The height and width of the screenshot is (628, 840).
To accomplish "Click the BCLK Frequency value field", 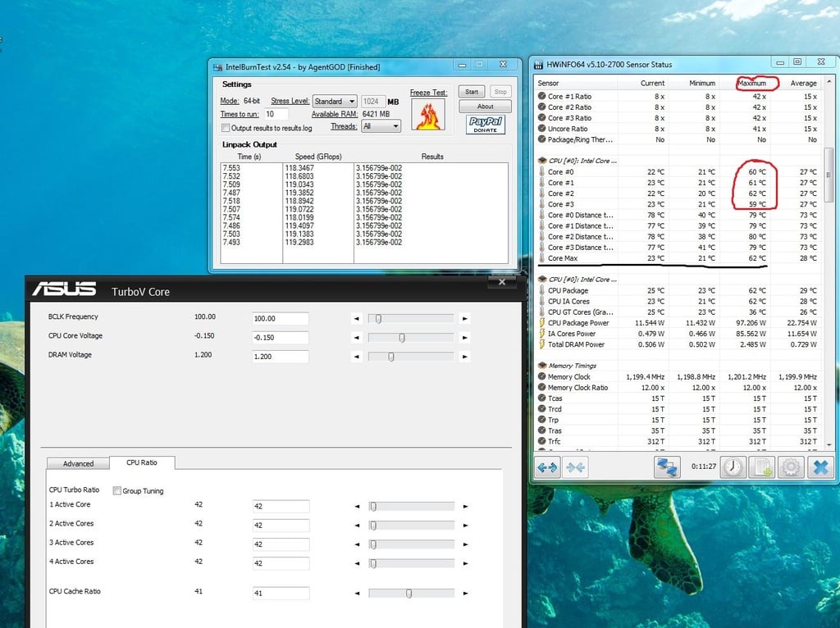I will [281, 319].
